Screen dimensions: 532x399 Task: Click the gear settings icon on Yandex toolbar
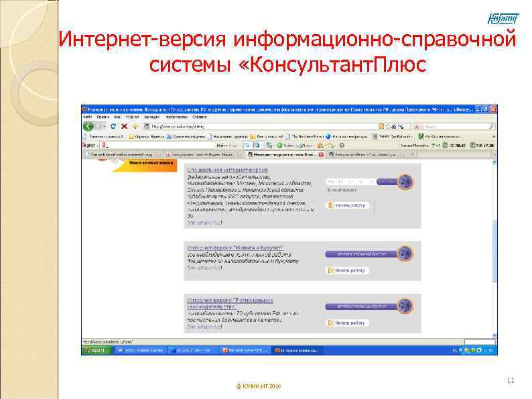pos(342,146)
